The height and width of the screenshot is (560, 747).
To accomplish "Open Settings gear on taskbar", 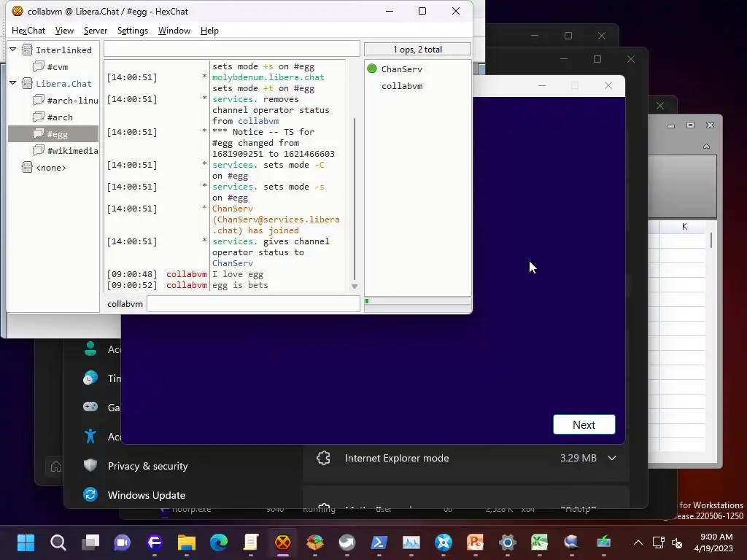I will click(508, 542).
